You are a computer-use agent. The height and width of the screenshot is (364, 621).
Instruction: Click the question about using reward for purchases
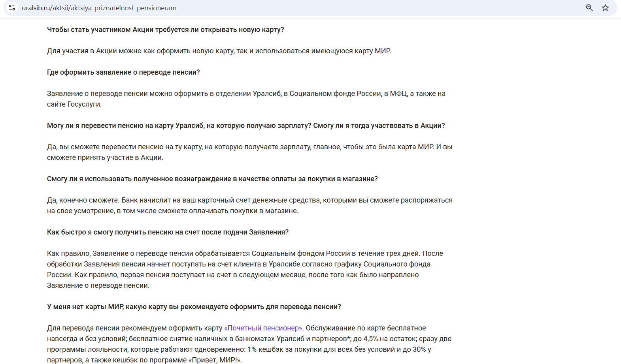point(212,179)
